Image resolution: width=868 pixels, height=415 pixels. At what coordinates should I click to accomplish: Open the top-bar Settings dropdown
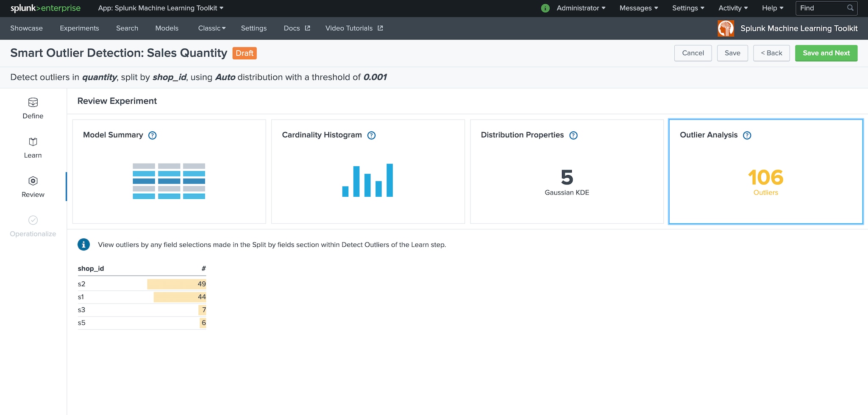point(688,8)
